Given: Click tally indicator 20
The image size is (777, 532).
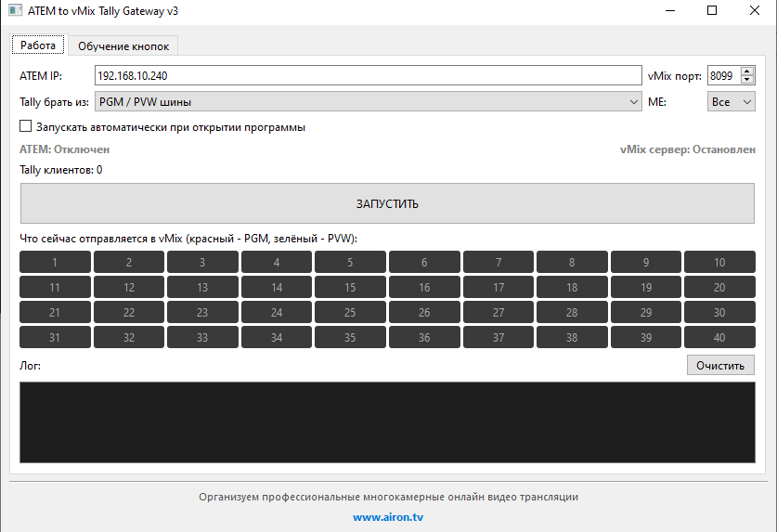Looking at the screenshot, I should tap(720, 288).
